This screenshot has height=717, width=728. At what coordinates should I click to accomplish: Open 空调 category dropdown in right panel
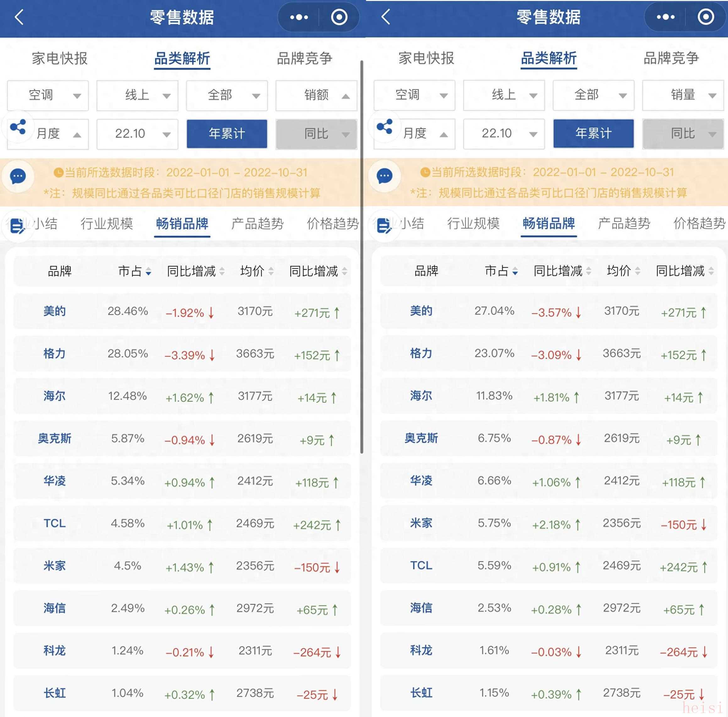tap(414, 95)
